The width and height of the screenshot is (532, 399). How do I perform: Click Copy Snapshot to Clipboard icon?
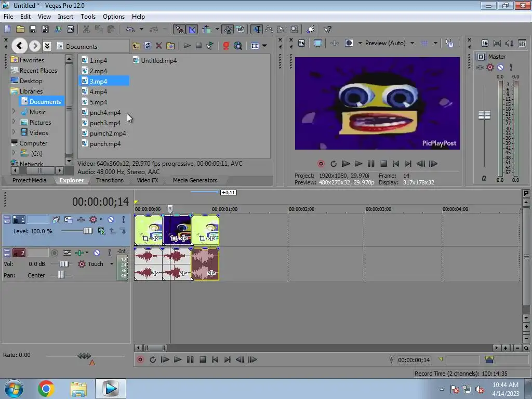[x=449, y=43]
